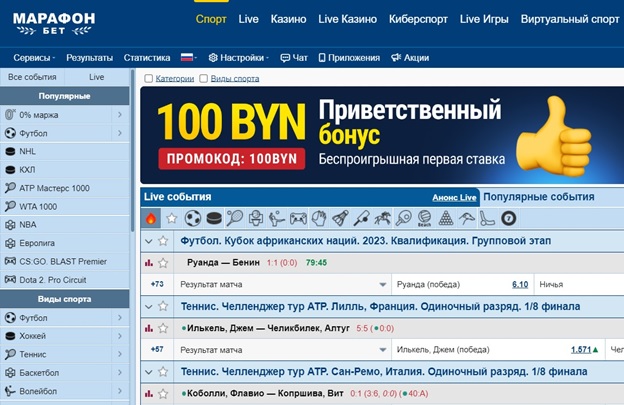Star the Руанда — Бенин match as favorite
The image size is (624, 405).
pyautogui.click(x=165, y=263)
